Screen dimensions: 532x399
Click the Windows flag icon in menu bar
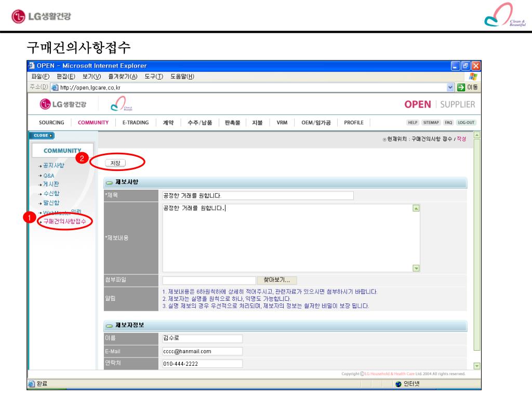click(473, 76)
